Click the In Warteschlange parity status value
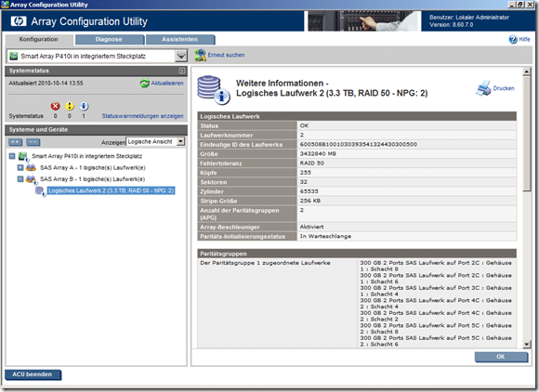539x392 pixels. pos(407,236)
